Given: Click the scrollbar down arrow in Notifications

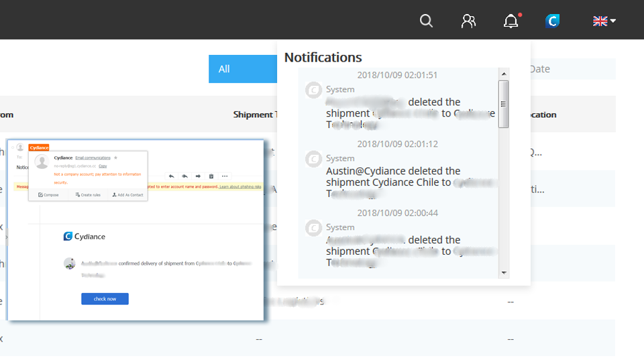Looking at the screenshot, I should [504, 273].
